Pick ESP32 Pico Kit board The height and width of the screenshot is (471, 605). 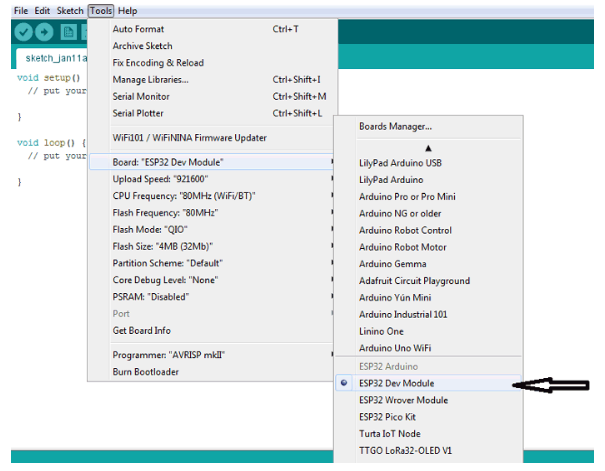click(x=388, y=416)
